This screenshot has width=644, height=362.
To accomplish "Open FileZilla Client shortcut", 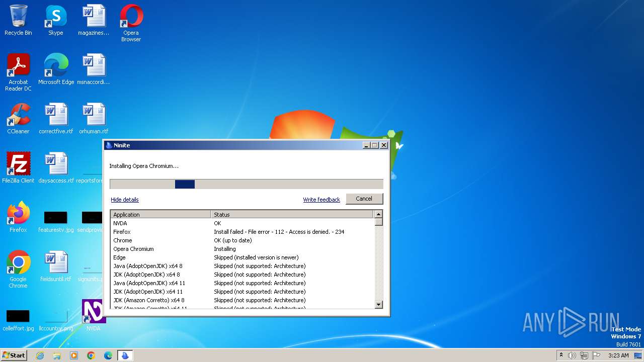I will click(x=18, y=168).
